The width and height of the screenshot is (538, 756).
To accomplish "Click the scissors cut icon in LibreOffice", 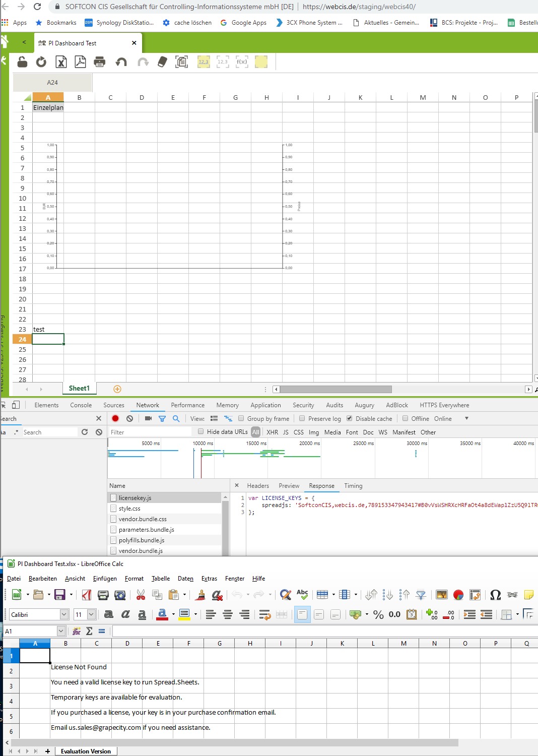I will pyautogui.click(x=141, y=595).
